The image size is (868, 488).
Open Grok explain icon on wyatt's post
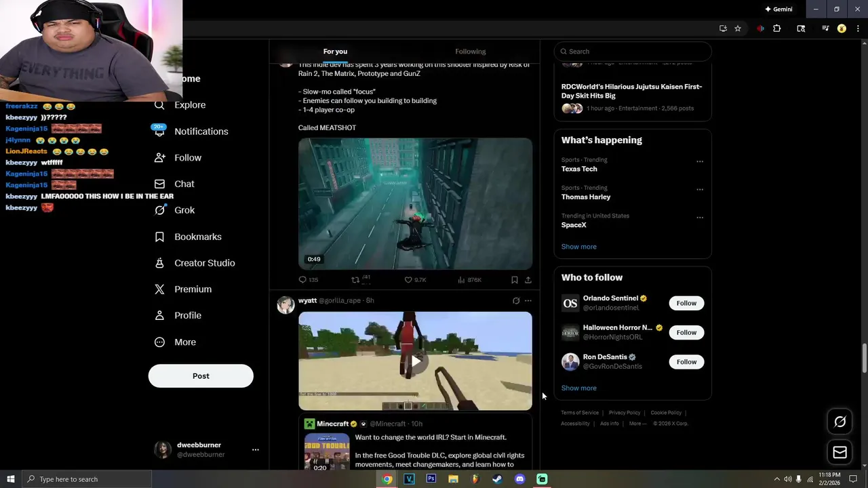pos(516,301)
